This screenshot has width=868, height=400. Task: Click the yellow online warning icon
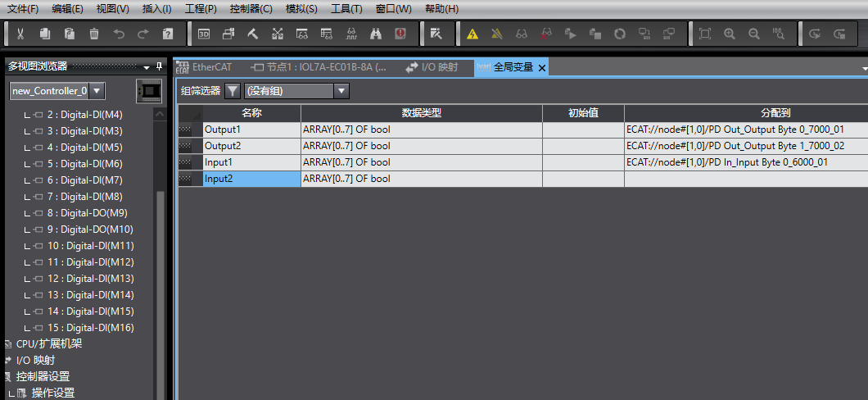(x=472, y=34)
